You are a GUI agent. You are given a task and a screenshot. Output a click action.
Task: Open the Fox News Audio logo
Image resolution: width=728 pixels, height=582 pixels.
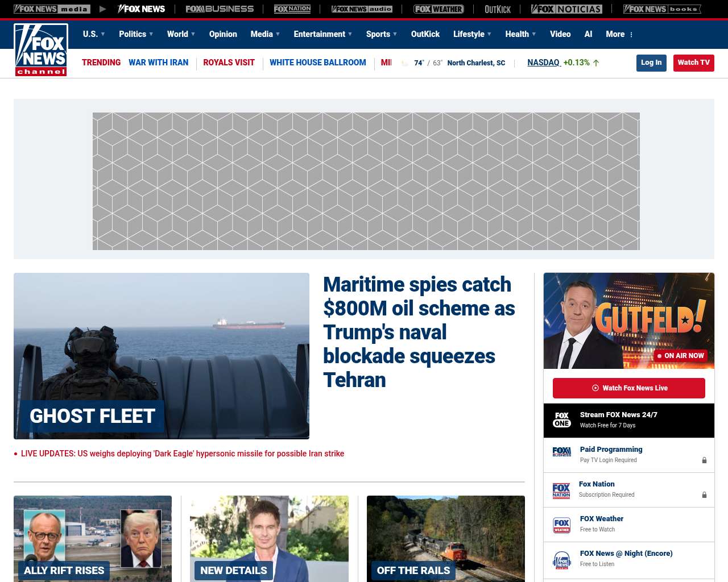click(362, 9)
